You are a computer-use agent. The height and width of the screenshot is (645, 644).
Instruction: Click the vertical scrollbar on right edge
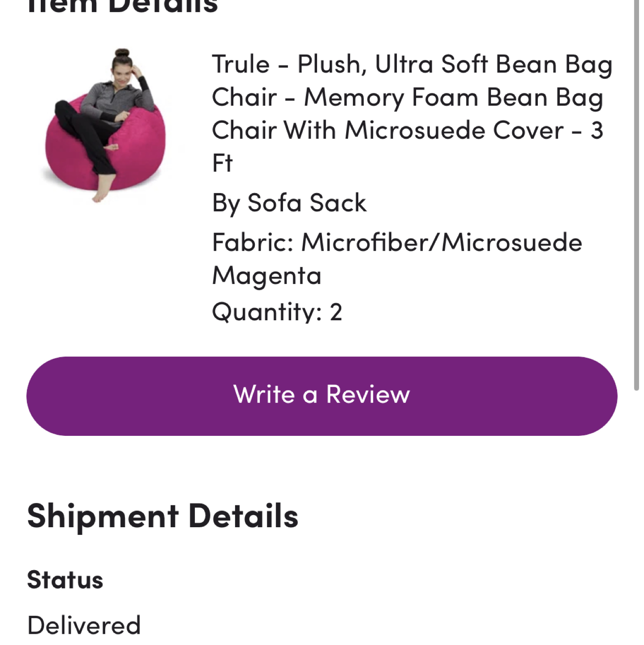point(636,195)
